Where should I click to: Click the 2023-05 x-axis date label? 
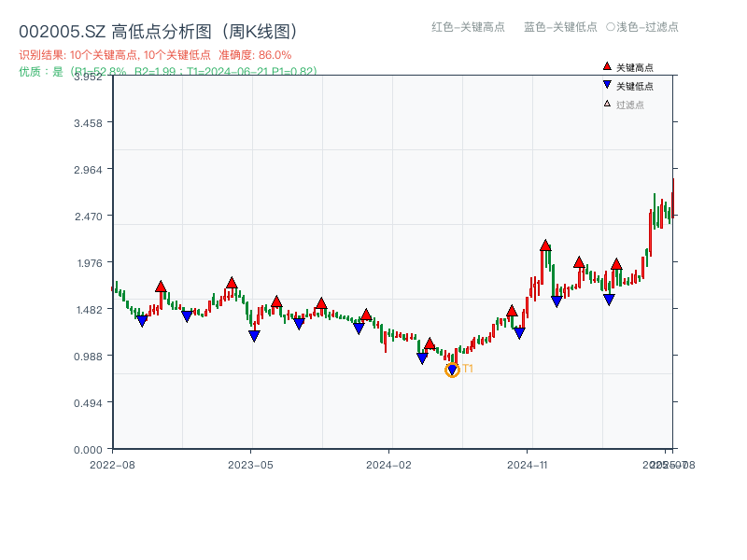pyautogui.click(x=250, y=464)
